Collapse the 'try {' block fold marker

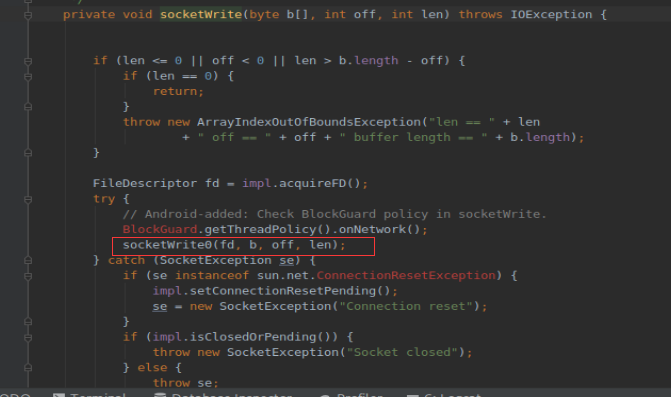[x=28, y=199]
